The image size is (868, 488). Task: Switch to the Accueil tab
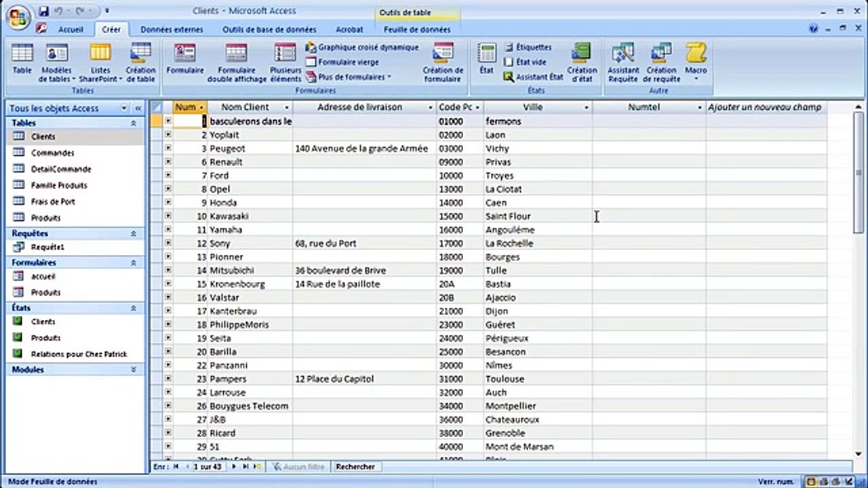coord(71,30)
